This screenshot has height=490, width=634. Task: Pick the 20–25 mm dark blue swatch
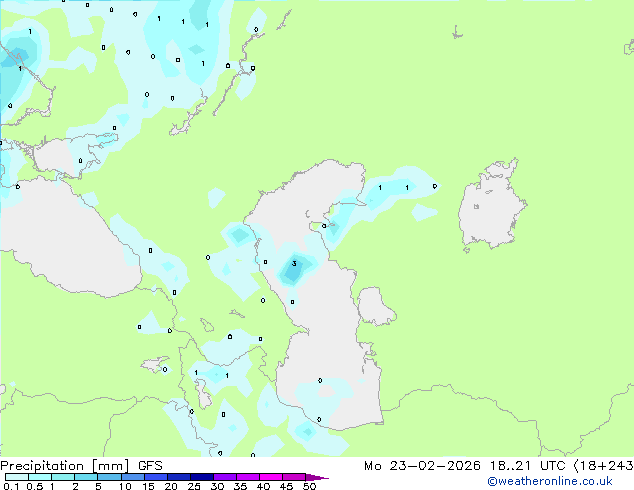point(178,477)
